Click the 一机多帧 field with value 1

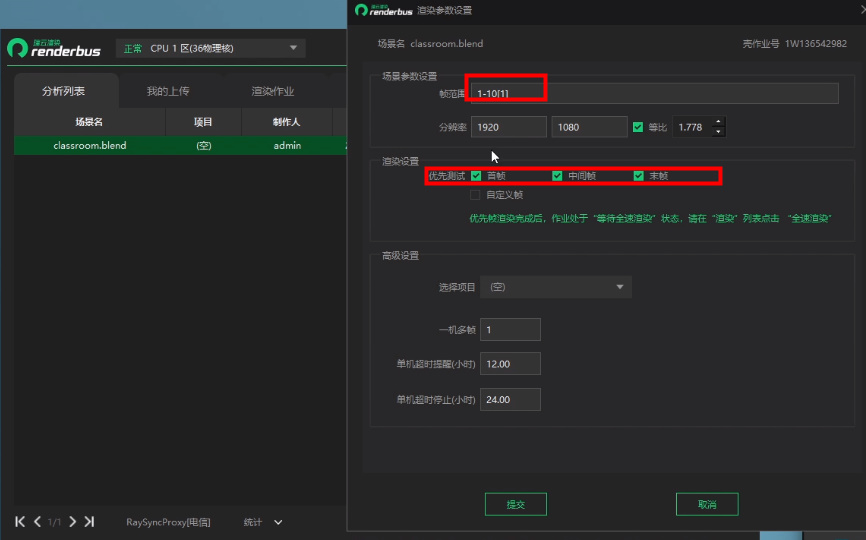pos(510,330)
